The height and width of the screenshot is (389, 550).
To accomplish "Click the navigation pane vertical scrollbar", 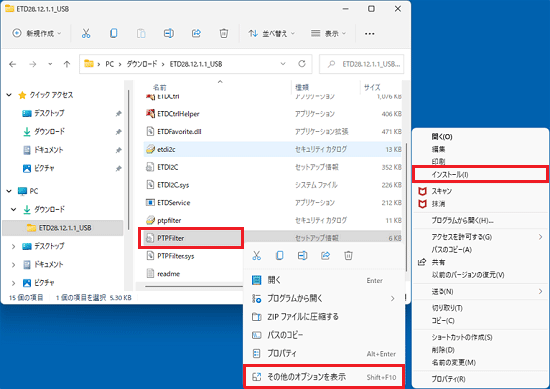I will (x=128, y=159).
